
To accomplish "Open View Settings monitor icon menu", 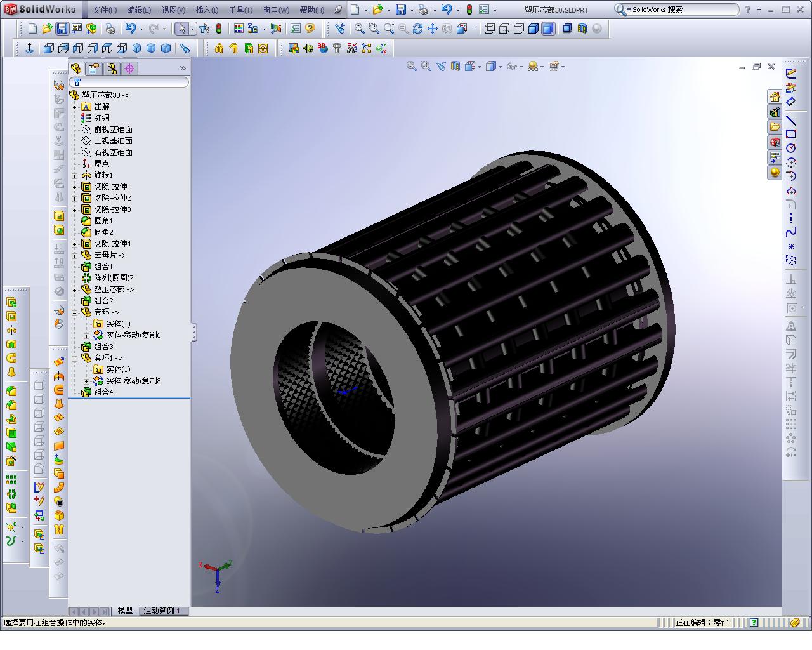I will pos(554,66).
